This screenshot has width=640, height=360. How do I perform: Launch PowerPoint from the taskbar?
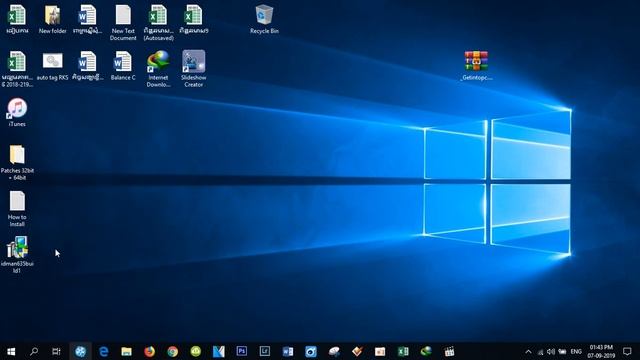[x=380, y=351]
